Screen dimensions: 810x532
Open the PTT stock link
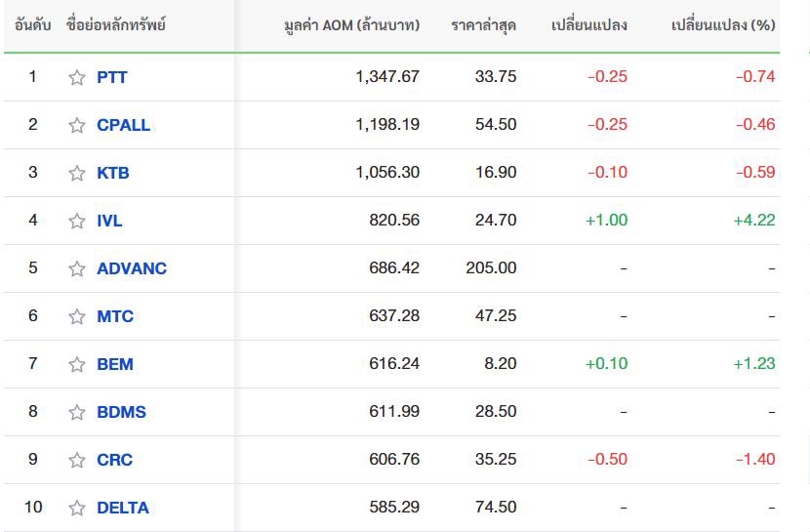pyautogui.click(x=111, y=77)
